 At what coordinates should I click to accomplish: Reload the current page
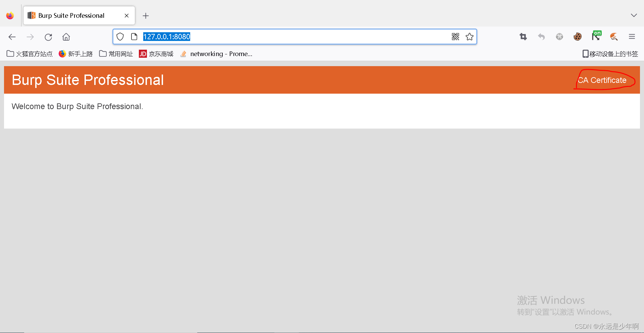pos(48,37)
